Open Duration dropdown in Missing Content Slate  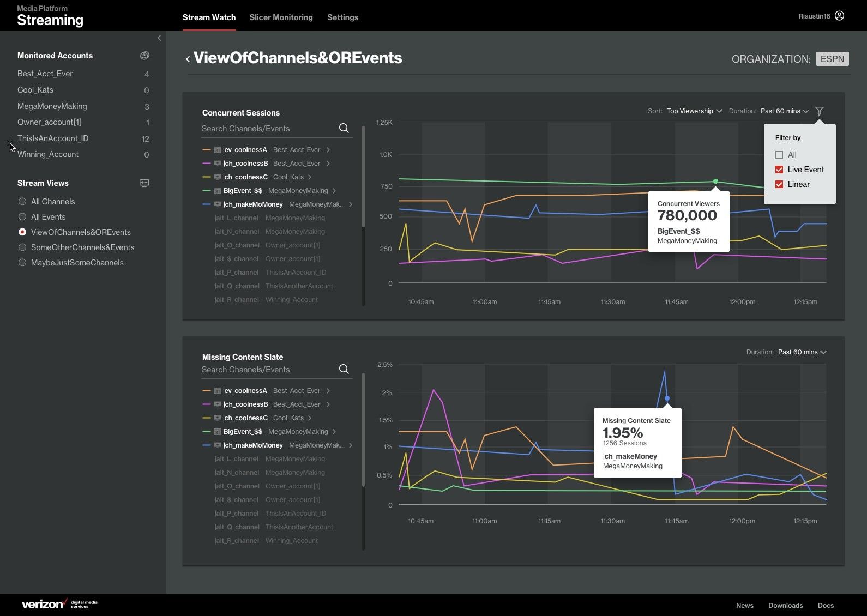tap(802, 352)
